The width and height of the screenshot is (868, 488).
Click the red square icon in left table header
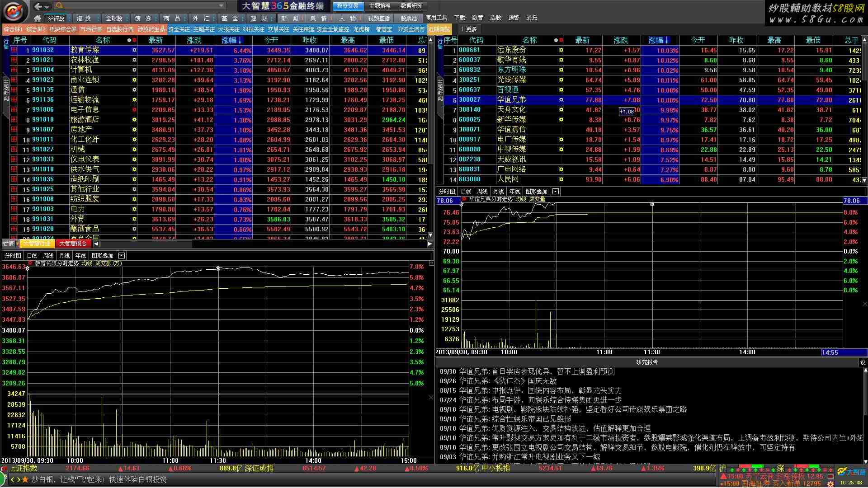[x=134, y=40]
